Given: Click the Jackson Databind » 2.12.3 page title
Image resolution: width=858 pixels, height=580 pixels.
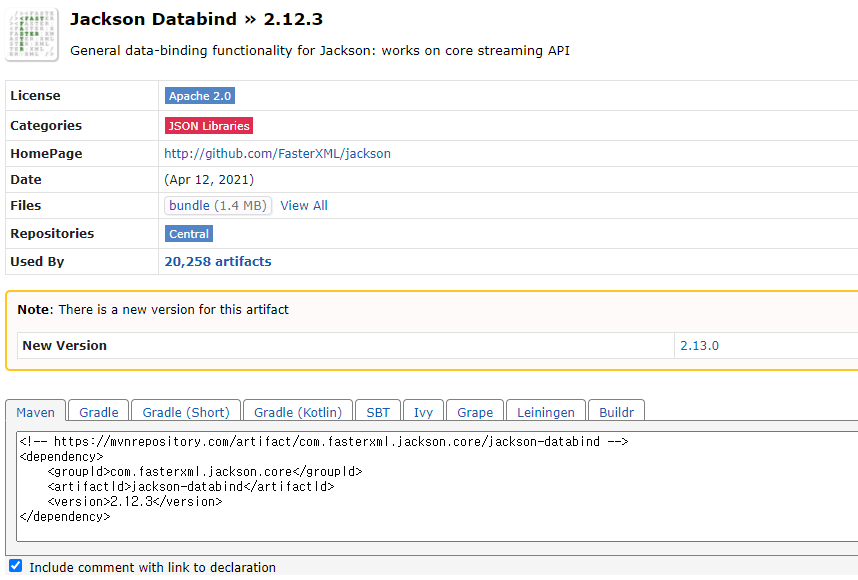Looking at the screenshot, I should tap(196, 19).
